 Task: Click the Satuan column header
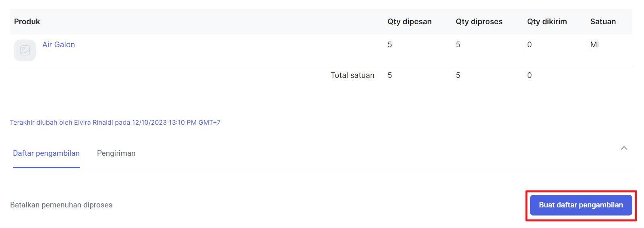tap(603, 22)
